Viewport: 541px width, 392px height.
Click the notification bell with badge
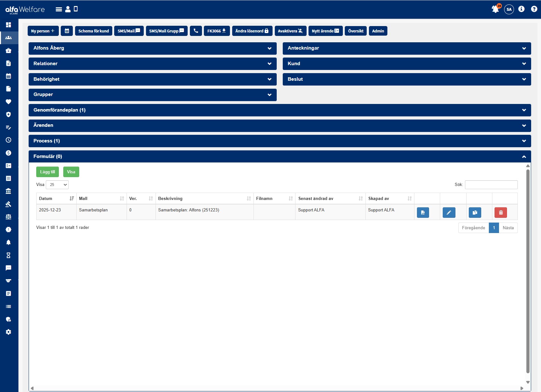click(x=495, y=9)
